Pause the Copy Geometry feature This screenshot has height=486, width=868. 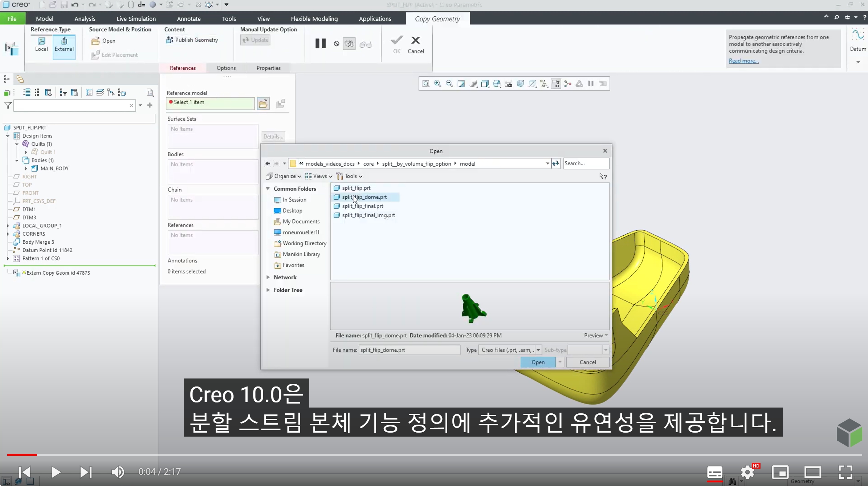[x=320, y=44]
